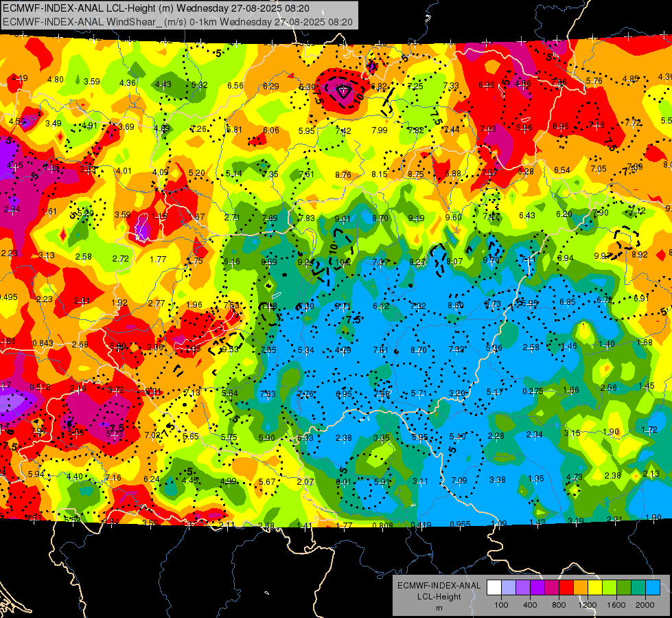Click the orange legend swatch
This screenshot has height=618, width=672.
click(x=581, y=588)
